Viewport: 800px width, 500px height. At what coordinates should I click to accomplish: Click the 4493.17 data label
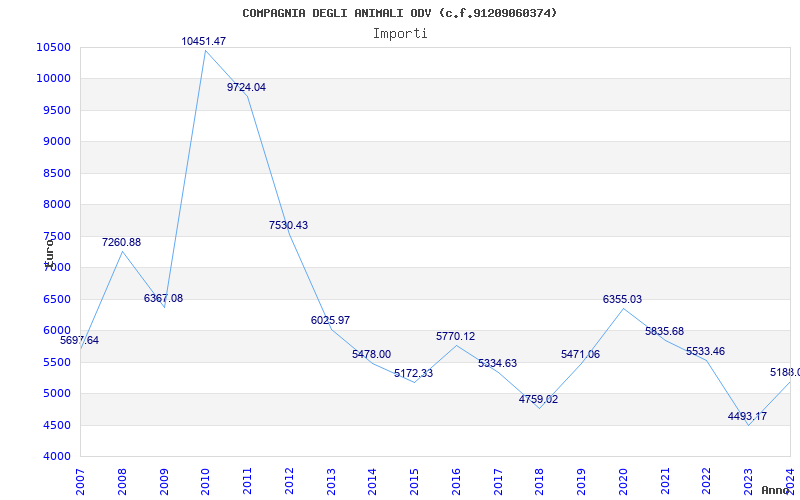coord(747,416)
